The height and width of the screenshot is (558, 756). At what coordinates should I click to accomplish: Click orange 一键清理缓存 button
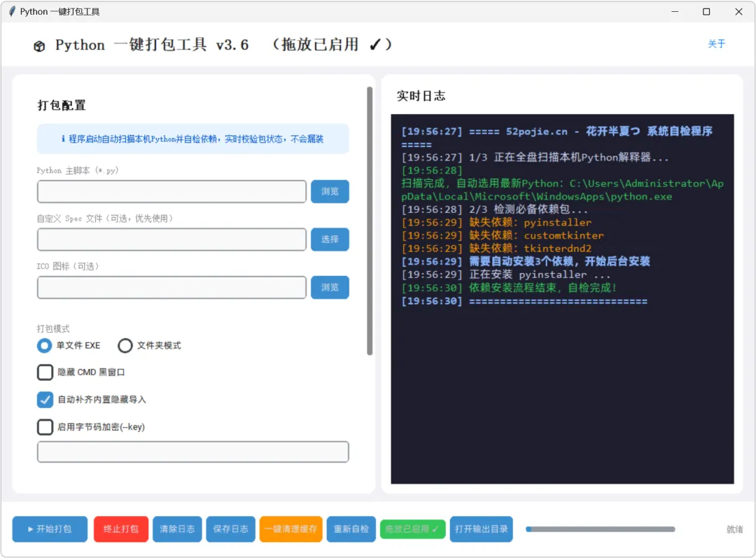coord(290,529)
